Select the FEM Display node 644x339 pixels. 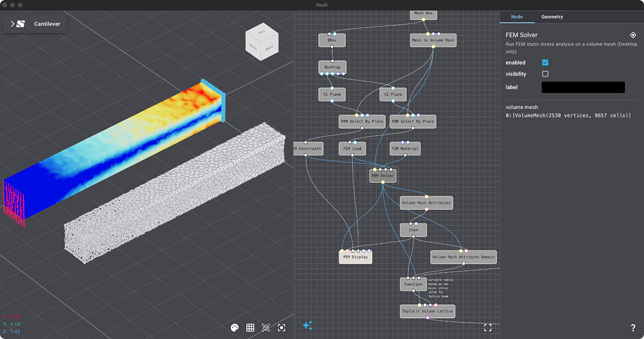pyautogui.click(x=355, y=257)
